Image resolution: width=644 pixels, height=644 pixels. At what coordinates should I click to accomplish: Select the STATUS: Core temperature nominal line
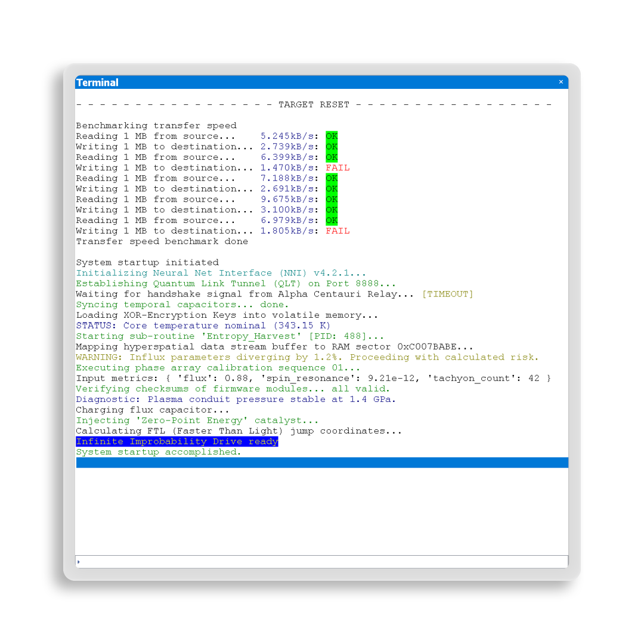[x=203, y=326]
